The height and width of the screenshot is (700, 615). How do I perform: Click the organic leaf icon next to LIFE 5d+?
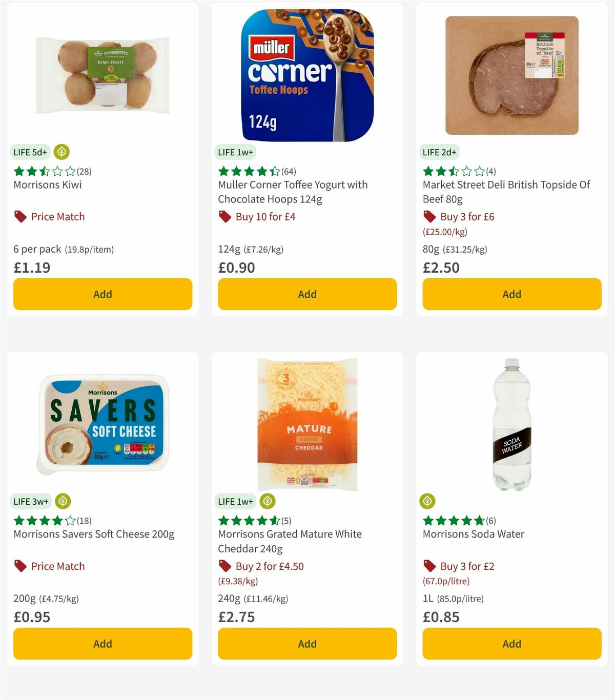tap(61, 152)
